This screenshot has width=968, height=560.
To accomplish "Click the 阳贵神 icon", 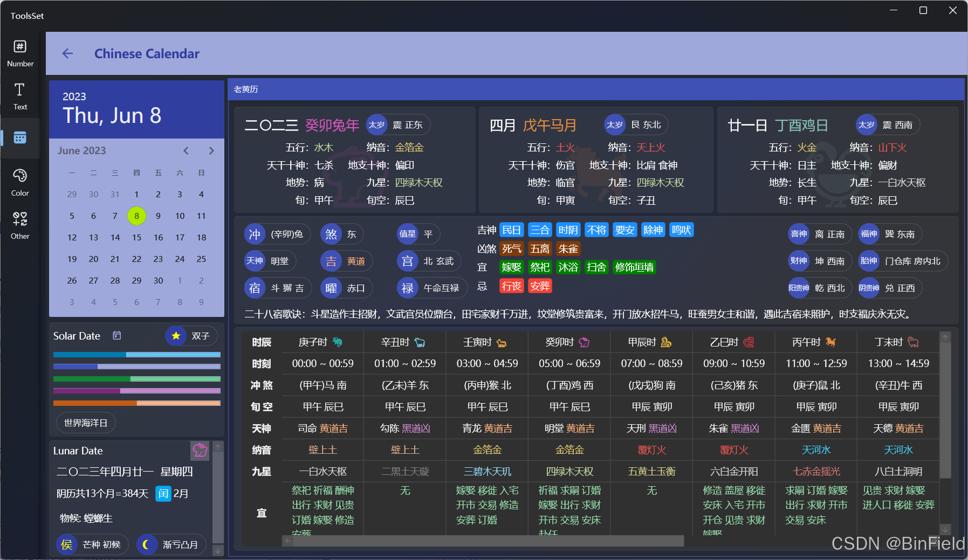I will pyautogui.click(x=799, y=288).
